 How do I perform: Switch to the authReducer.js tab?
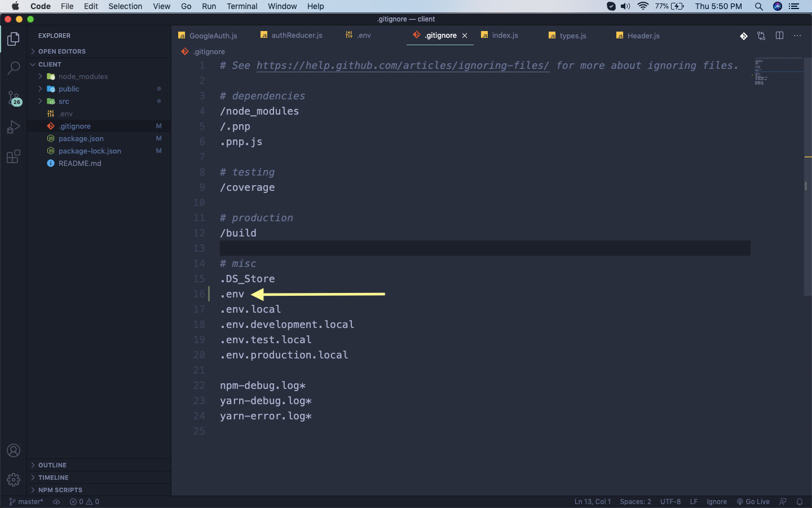click(x=297, y=36)
